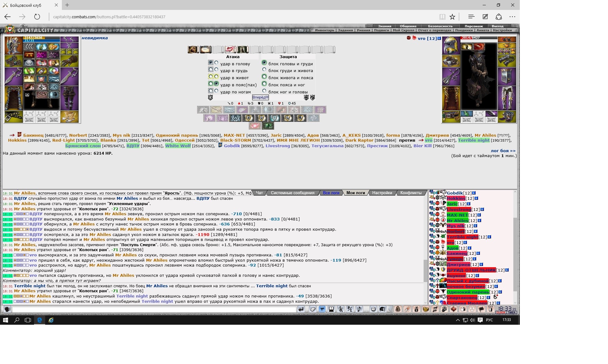This screenshot has width=608, height=364.
Task: Click the CLOCK button
Action: click(x=500, y=312)
